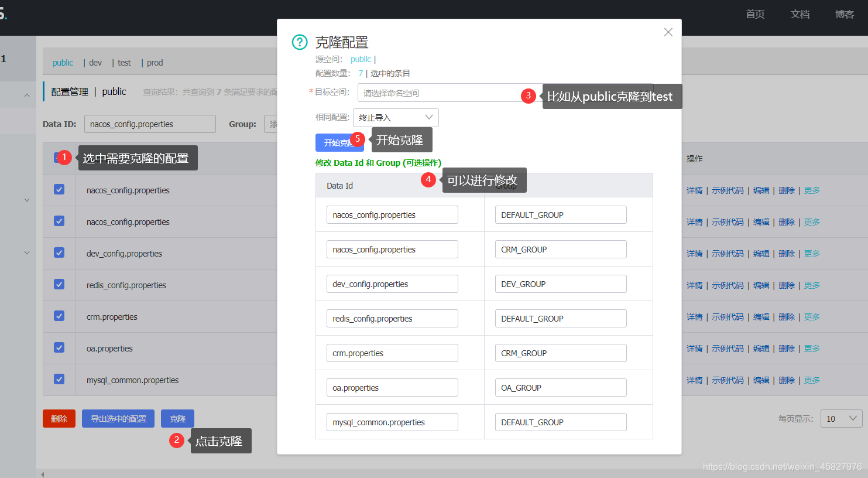Edit the OA_GROUP group field
This screenshot has width=868, height=478.
(561, 387)
